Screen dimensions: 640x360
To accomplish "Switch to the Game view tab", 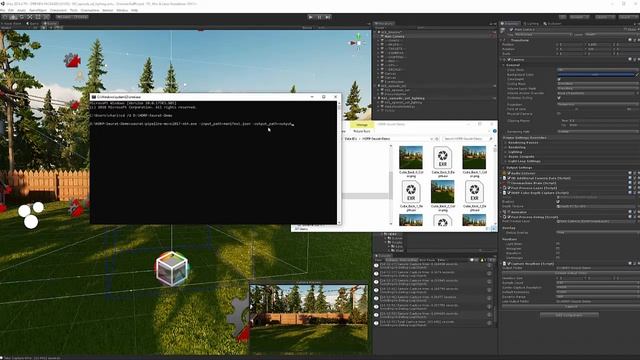I will click(32, 24).
